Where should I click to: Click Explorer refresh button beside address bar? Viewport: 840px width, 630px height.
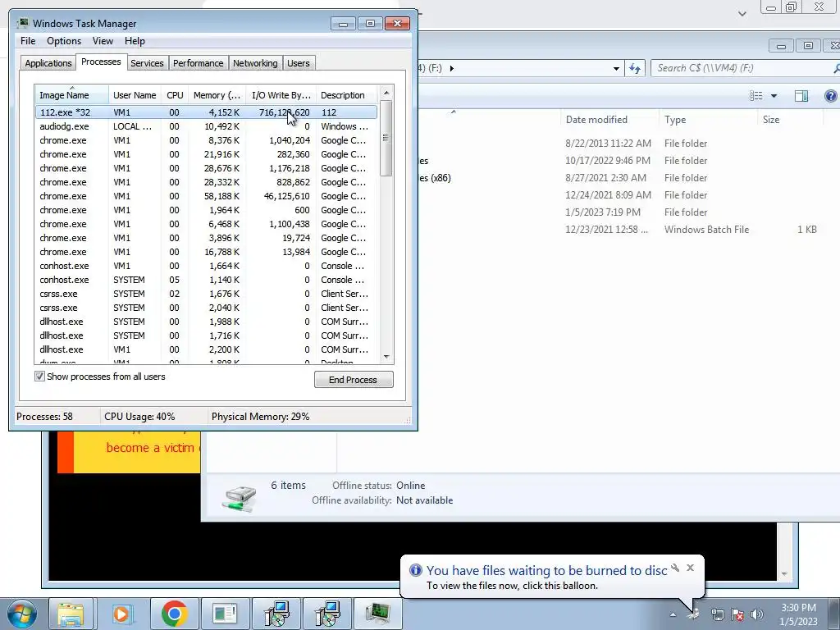(x=635, y=69)
